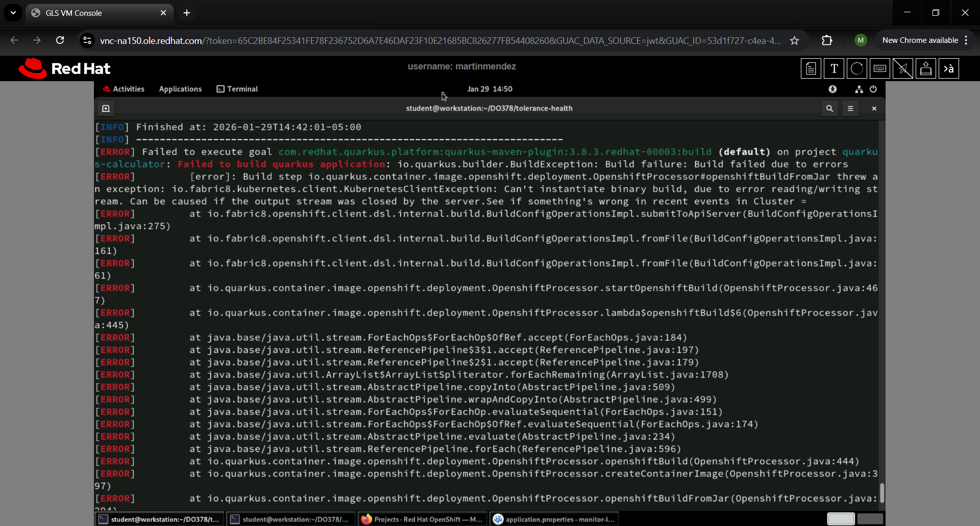Click the submitToApiServer stack line
The image size is (980, 526).
(x=486, y=220)
